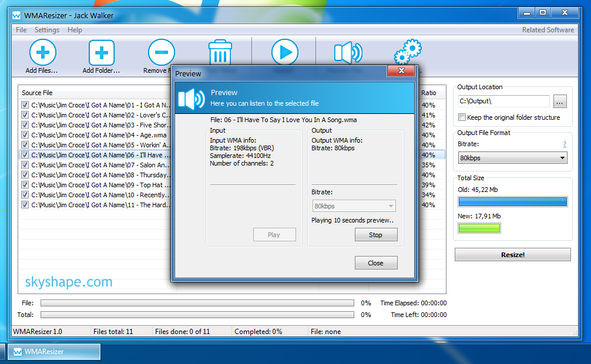Open the File menu
This screenshot has height=364, width=591.
(x=21, y=30)
